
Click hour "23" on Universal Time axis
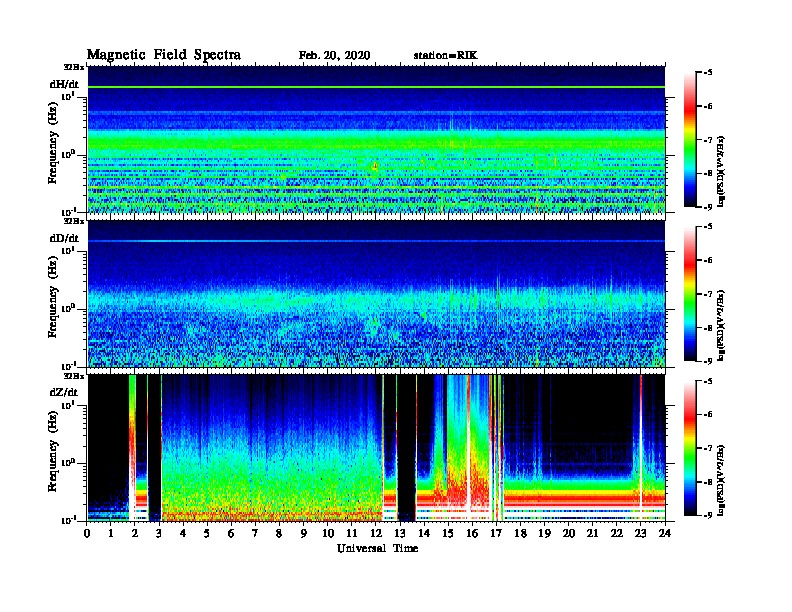click(641, 533)
